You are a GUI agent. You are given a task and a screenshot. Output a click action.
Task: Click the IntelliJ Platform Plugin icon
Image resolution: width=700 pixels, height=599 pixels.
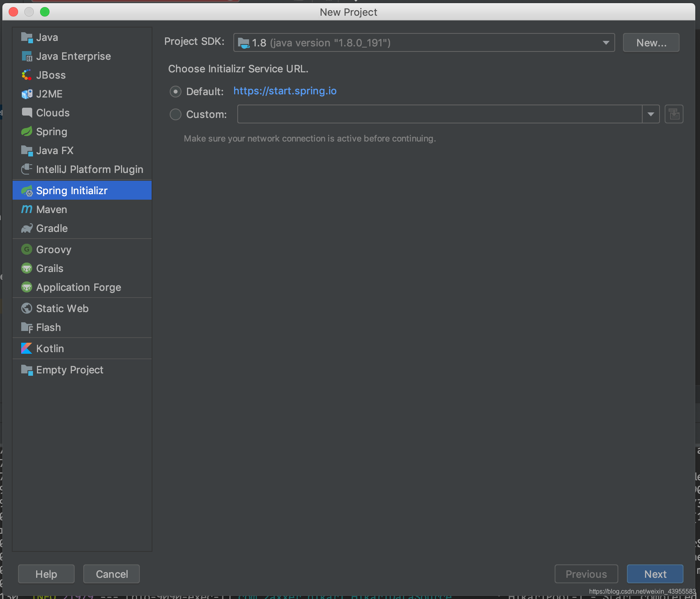pyautogui.click(x=27, y=169)
